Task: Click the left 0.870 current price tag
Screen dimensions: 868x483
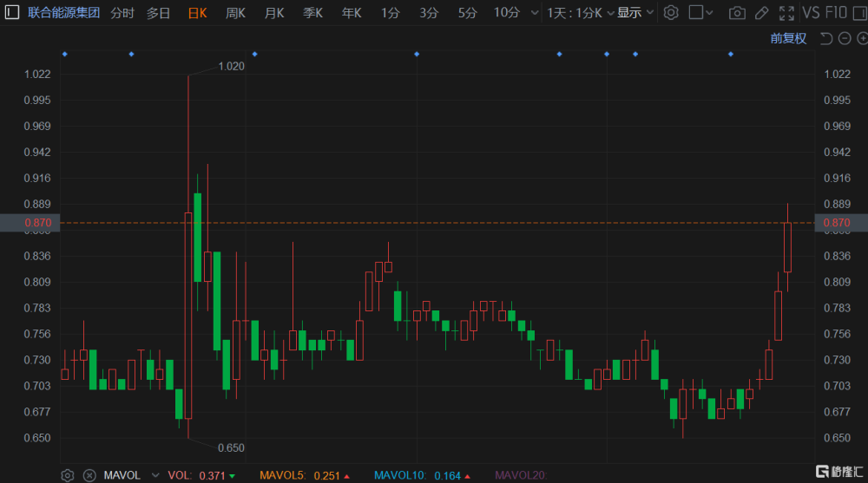Action: click(x=30, y=223)
